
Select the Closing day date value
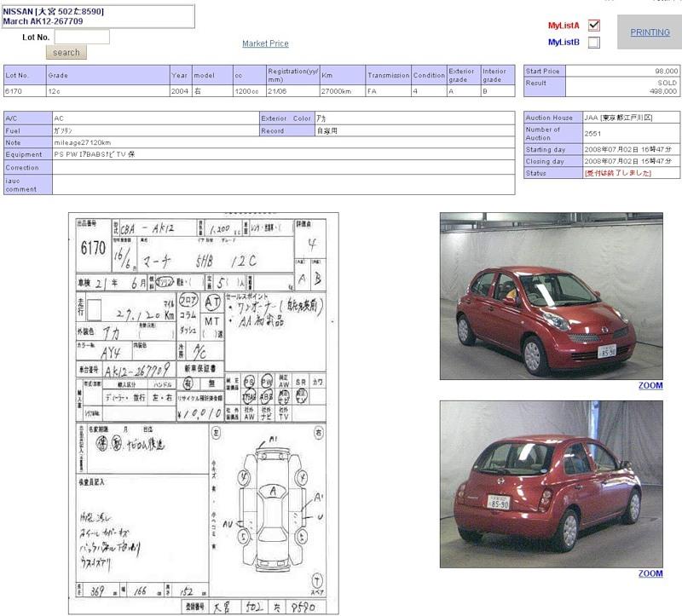(x=627, y=161)
